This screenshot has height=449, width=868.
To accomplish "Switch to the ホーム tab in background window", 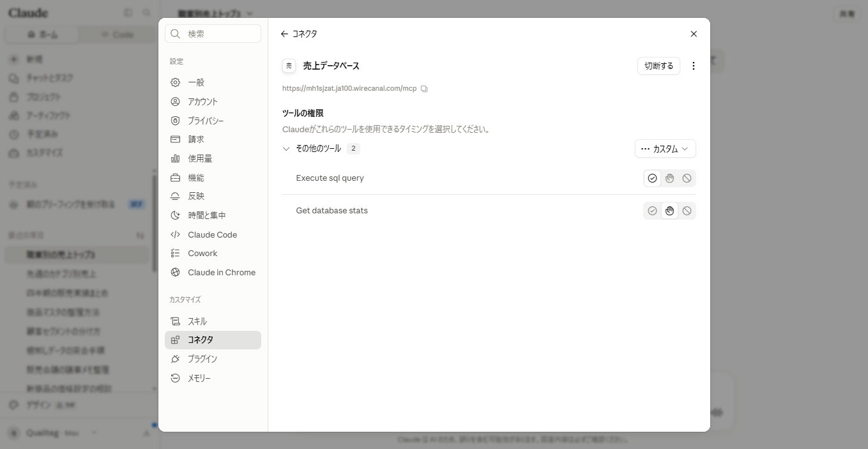I will tap(43, 34).
